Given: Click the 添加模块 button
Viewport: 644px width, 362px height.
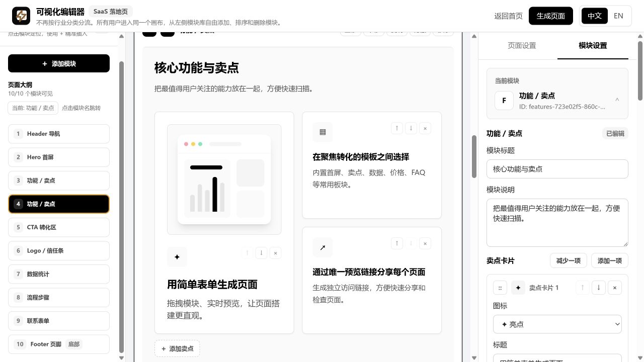Looking at the screenshot, I should [59, 63].
